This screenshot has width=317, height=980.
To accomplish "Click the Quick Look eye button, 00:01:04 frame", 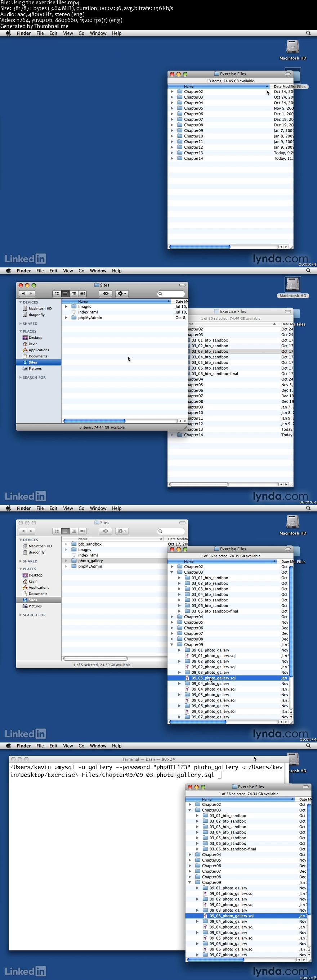I will (106, 293).
